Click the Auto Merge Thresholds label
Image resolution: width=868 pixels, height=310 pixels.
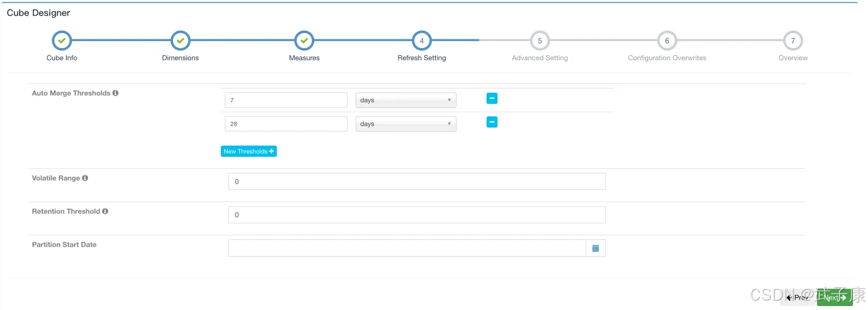coord(71,93)
